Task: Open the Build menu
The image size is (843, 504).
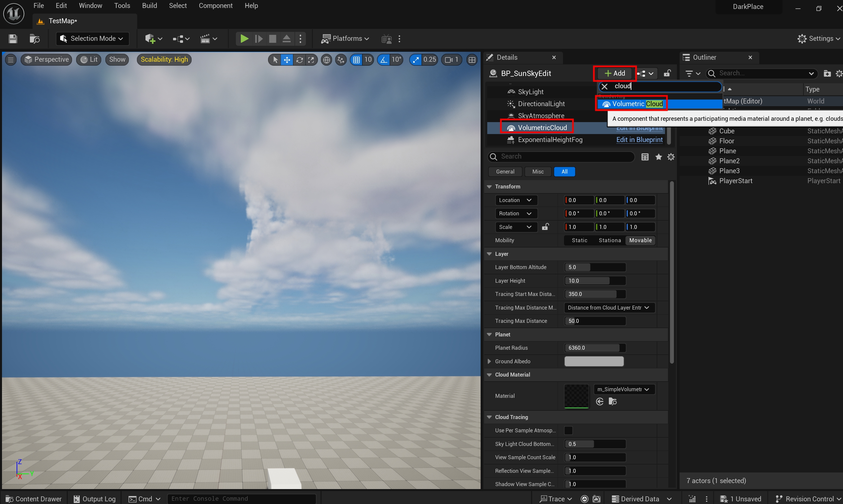Action: [x=149, y=6]
